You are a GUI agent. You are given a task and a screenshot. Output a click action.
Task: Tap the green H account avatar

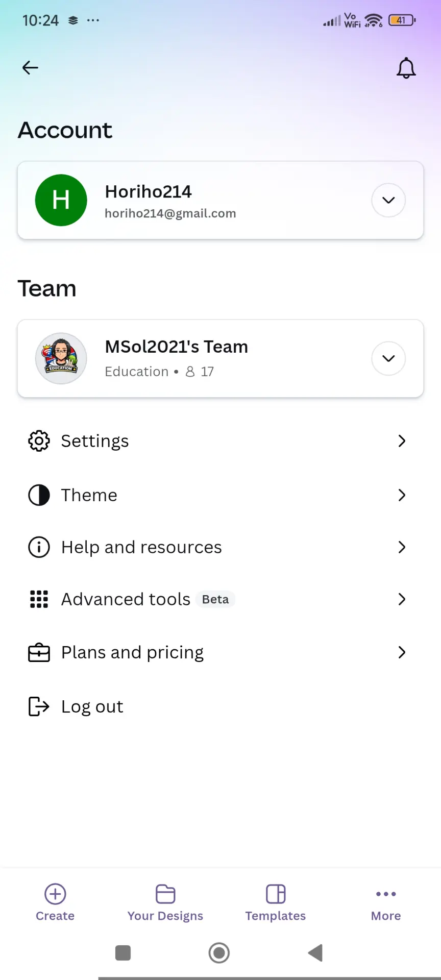[61, 200]
